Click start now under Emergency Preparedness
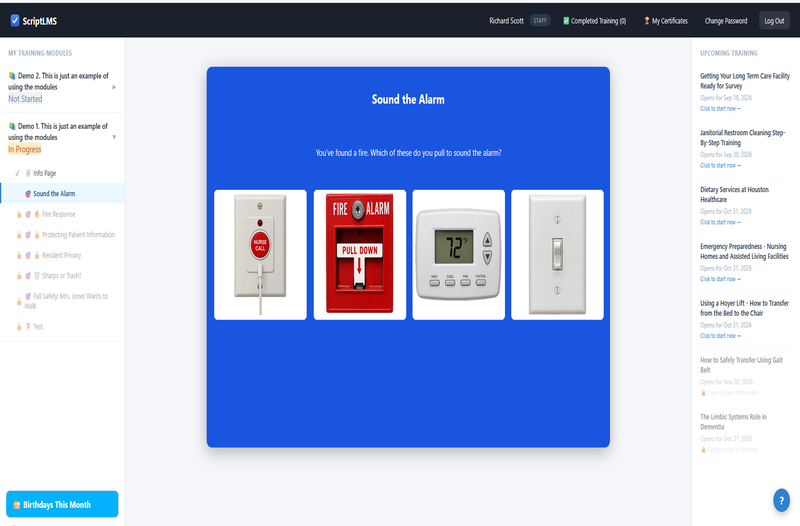Viewport: 800px width, 526px height. point(720,279)
